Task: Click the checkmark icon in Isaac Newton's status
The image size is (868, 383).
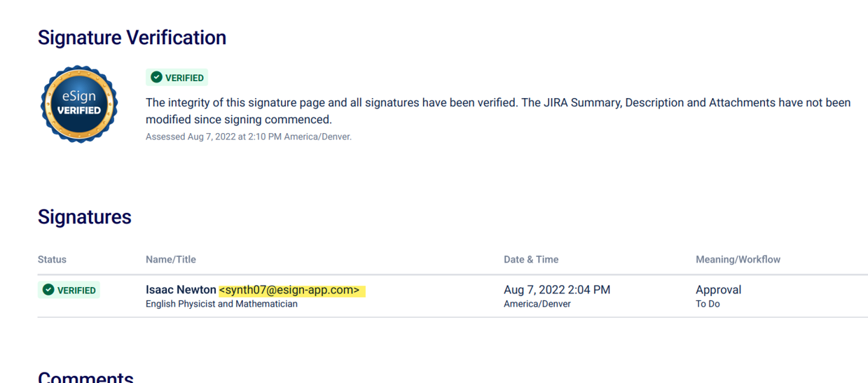Action: pos(48,290)
